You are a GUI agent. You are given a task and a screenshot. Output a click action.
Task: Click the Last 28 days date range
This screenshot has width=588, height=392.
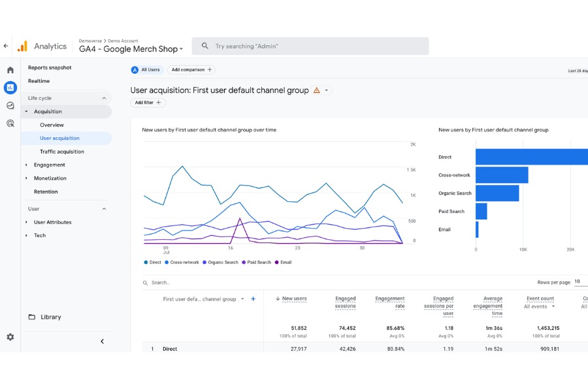pyautogui.click(x=578, y=71)
